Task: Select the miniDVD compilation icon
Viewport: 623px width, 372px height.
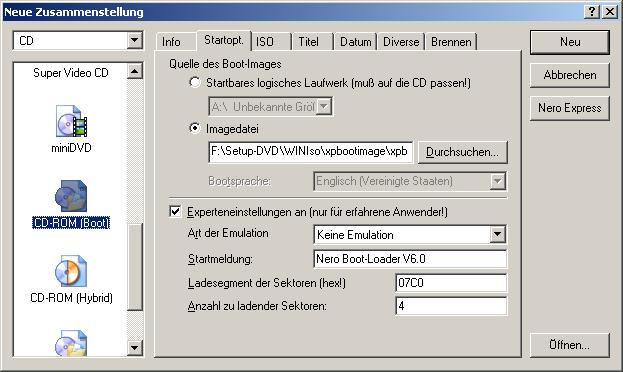Action: coord(71,121)
